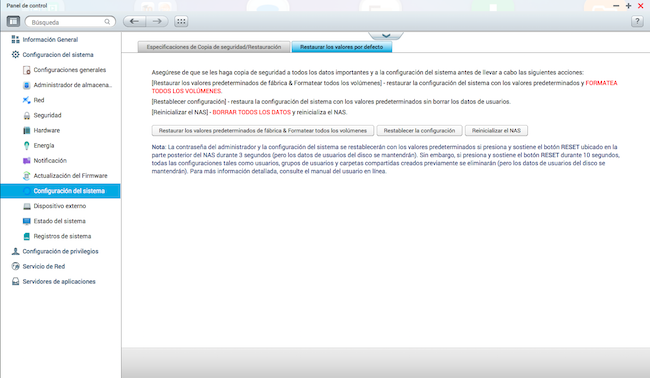Screen dimensions: 650x378
Task: Open Seguridad settings
Action: (x=47, y=115)
